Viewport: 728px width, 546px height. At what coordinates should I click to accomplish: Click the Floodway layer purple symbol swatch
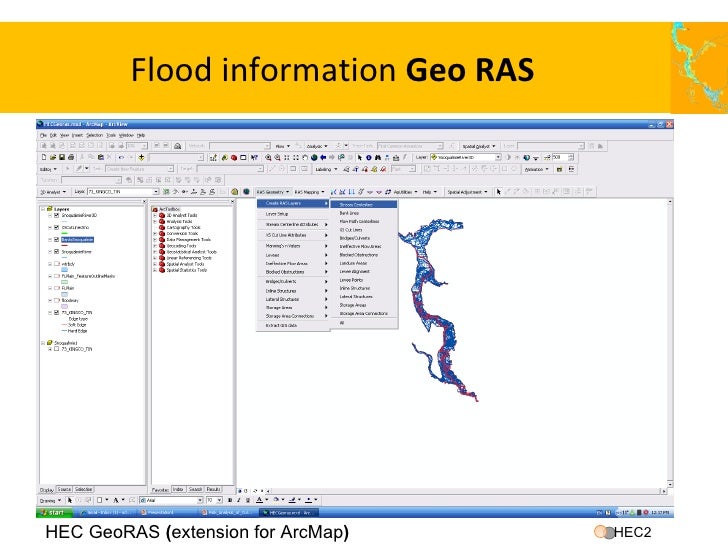coord(65,306)
